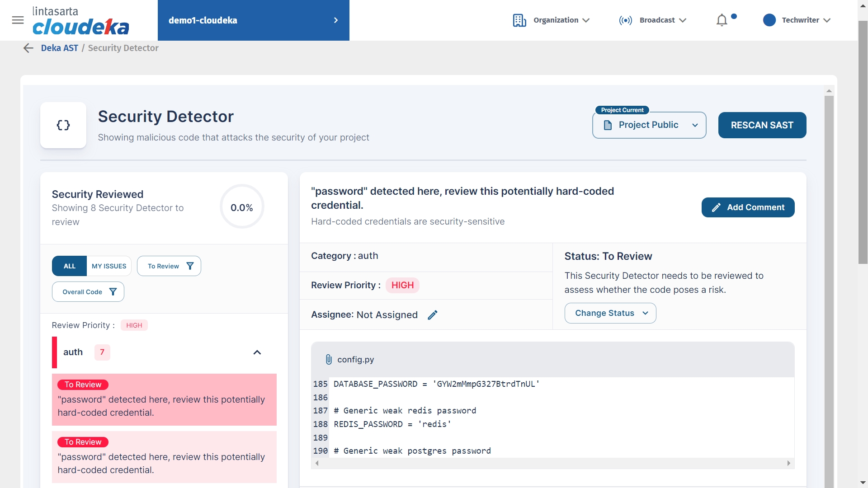Click the RESCAN SAST button
Image resolution: width=868 pixels, height=488 pixels.
click(x=762, y=125)
